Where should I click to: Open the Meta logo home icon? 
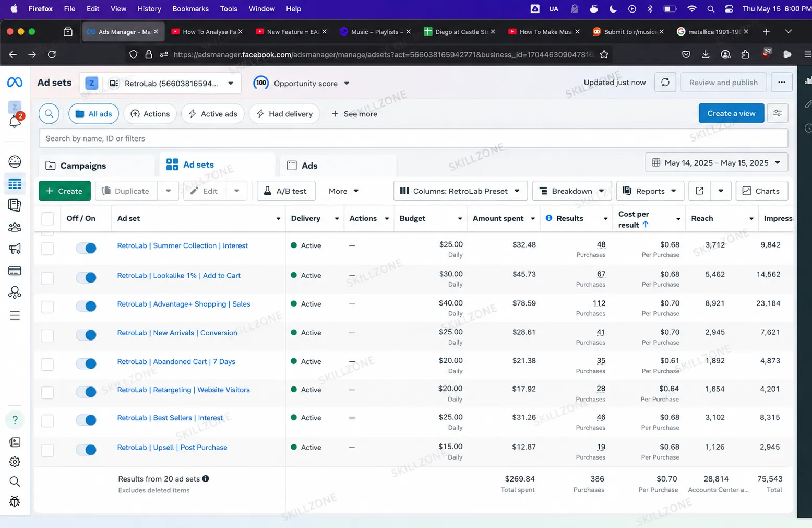tap(15, 83)
